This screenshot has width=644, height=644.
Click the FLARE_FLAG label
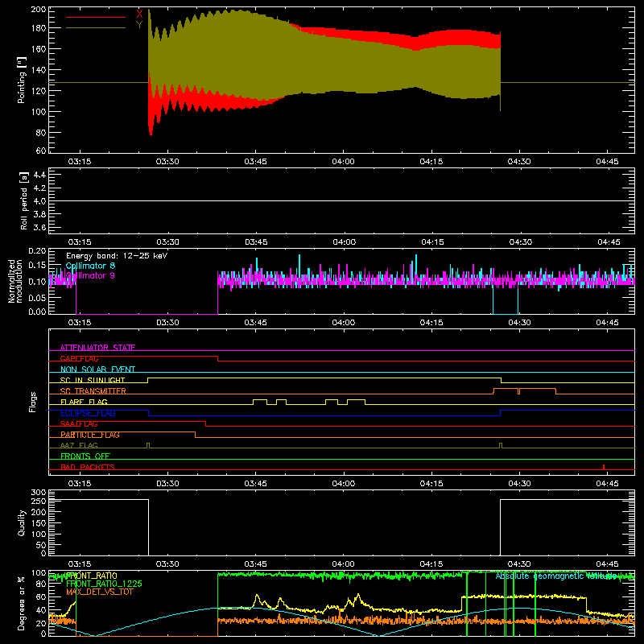pyautogui.click(x=84, y=402)
